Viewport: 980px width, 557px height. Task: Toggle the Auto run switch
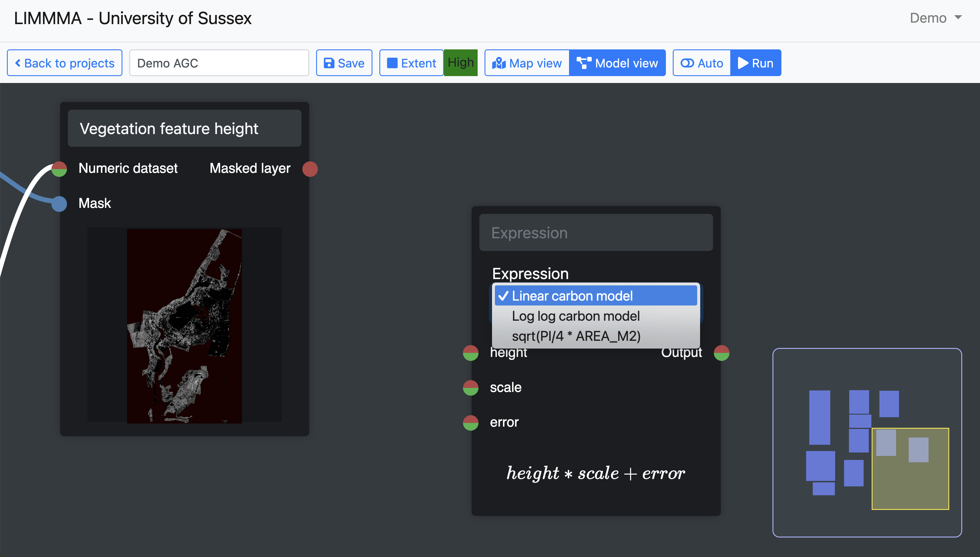tap(701, 63)
